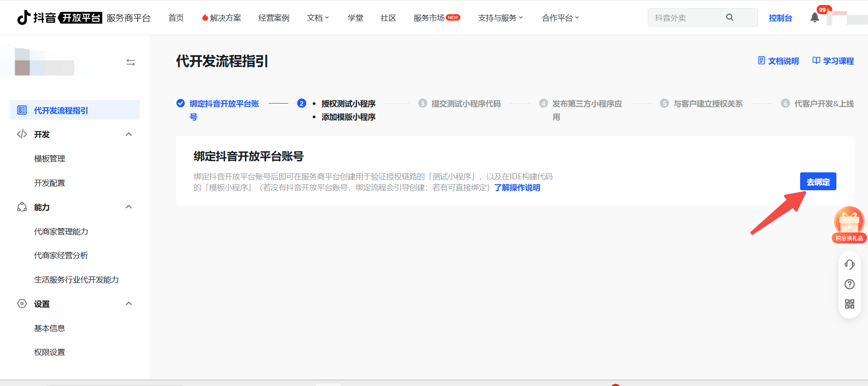Select 代开发流程指引 sidebar item

coord(75,110)
